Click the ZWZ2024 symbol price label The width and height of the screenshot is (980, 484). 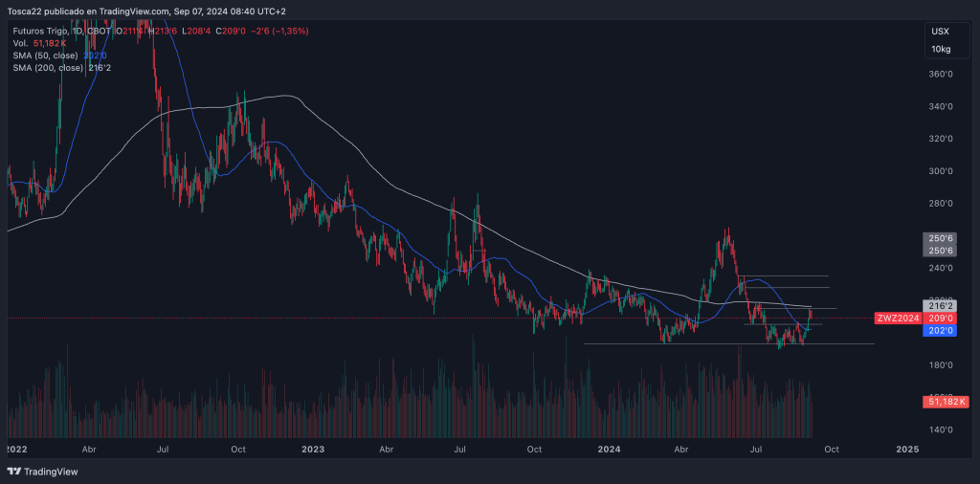[x=898, y=318]
